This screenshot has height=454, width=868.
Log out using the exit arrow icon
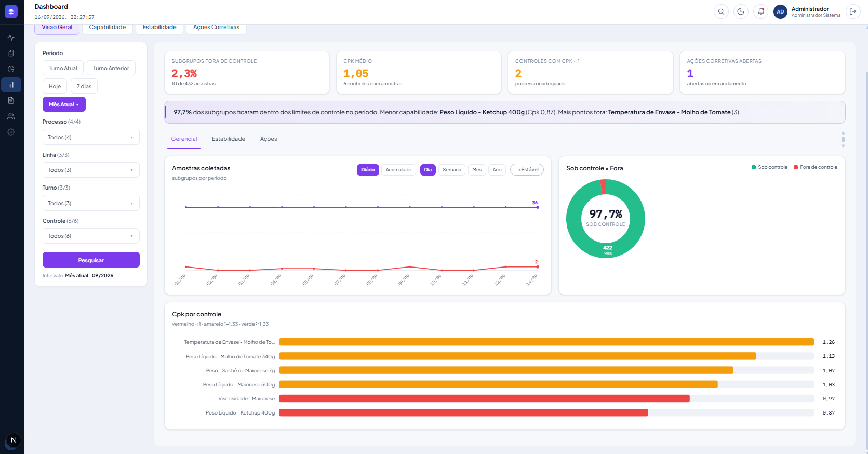click(853, 11)
